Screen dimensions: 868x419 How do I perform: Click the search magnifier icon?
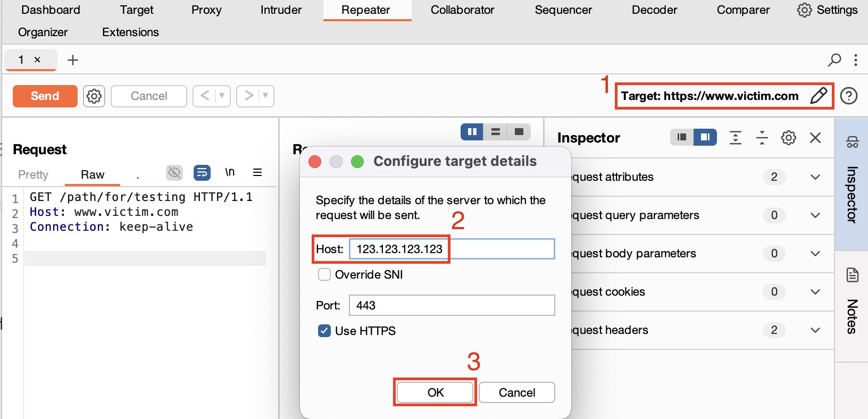(834, 60)
